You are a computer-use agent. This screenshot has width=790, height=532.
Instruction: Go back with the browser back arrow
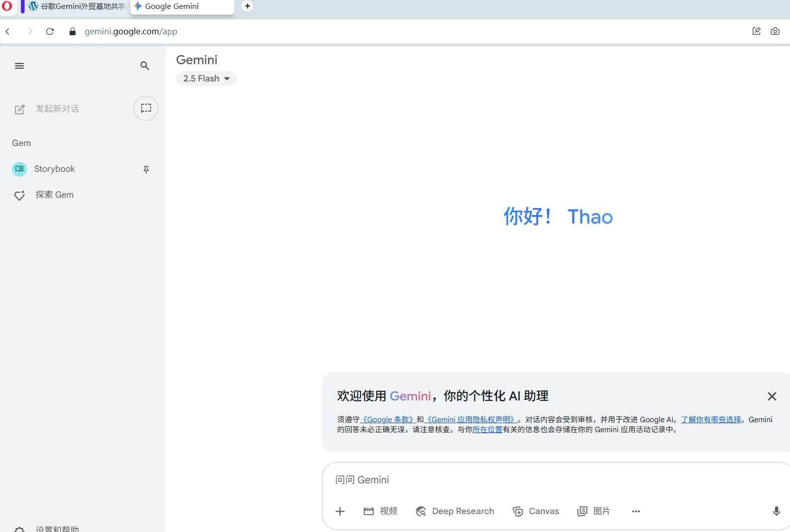(x=8, y=31)
